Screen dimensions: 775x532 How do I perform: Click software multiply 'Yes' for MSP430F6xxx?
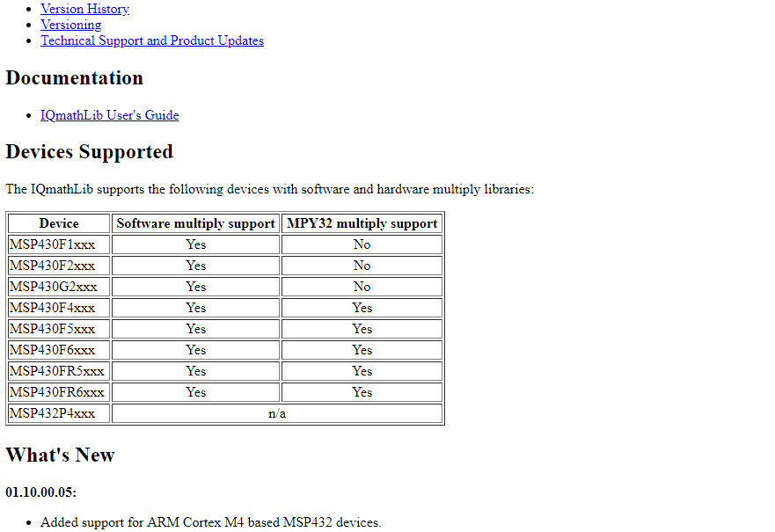[x=195, y=350]
